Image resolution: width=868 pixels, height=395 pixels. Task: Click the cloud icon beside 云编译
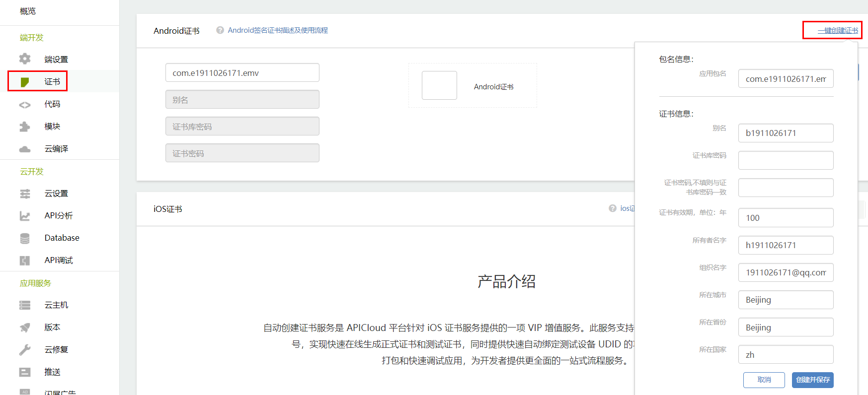(25, 149)
